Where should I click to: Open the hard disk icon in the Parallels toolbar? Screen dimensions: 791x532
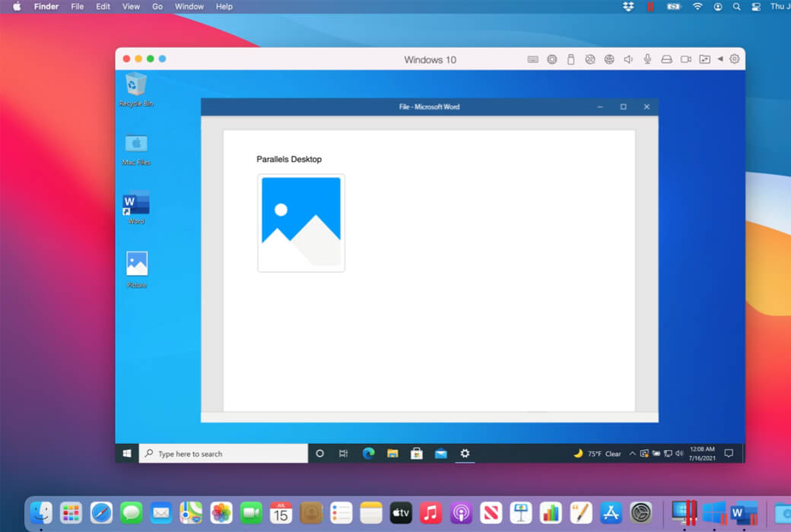(666, 59)
